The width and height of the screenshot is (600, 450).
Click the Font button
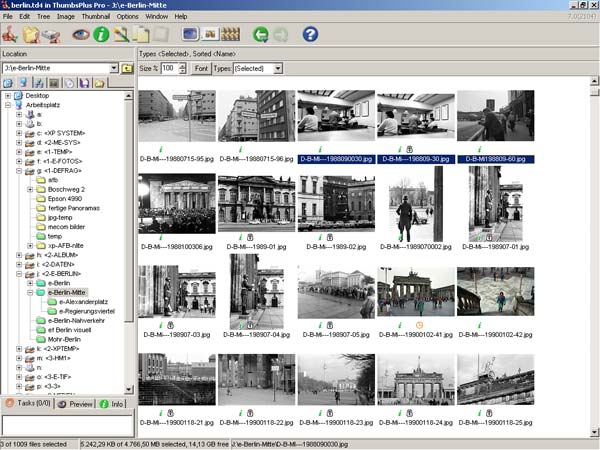tap(201, 68)
